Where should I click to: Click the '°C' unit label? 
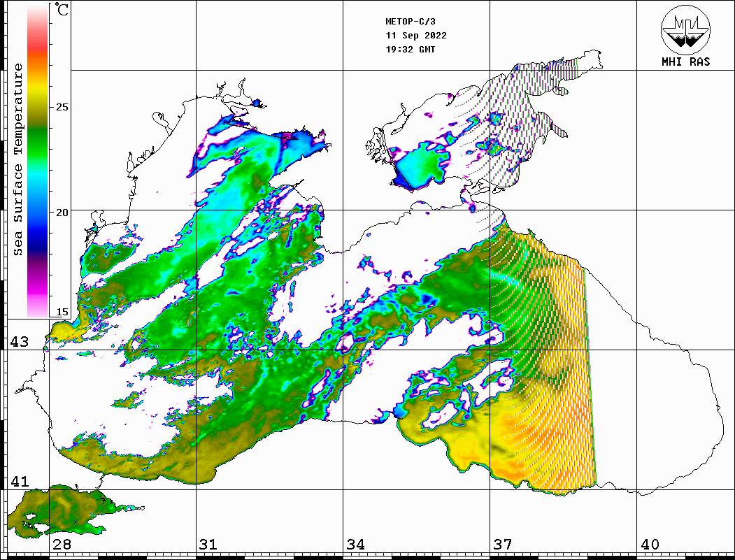point(61,9)
